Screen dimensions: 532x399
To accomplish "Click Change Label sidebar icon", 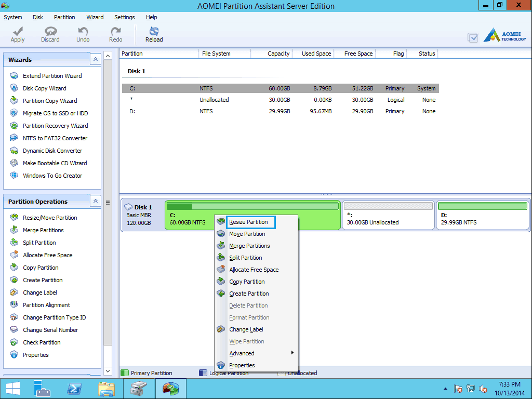I will click(x=14, y=292).
